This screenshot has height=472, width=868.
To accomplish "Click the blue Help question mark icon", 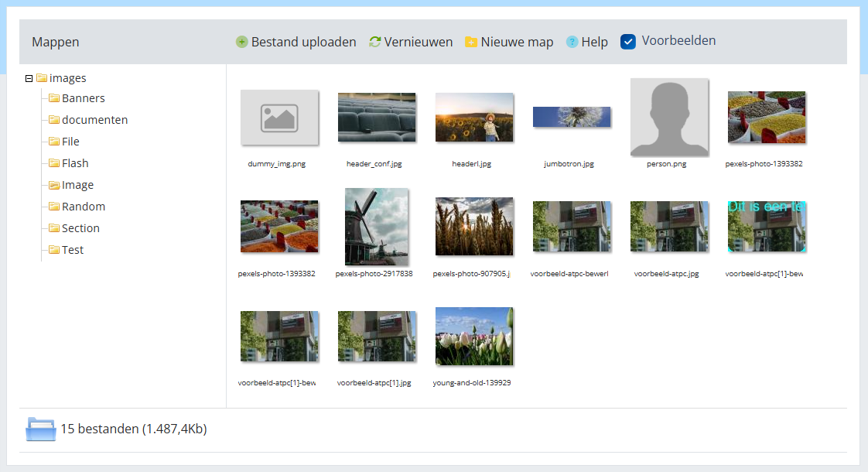I will (572, 42).
